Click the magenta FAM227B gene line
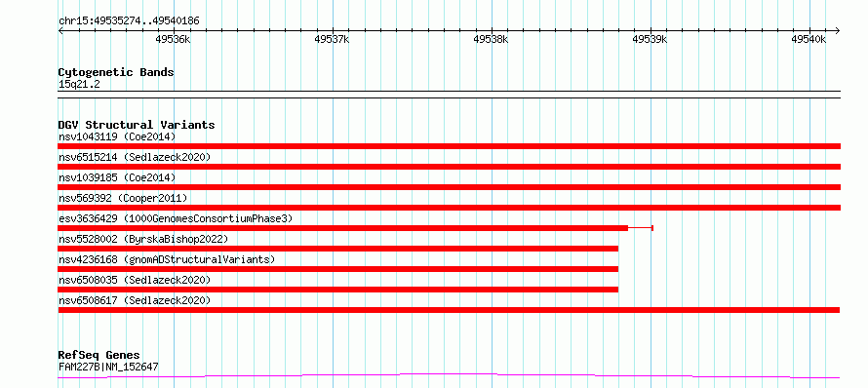The height and width of the screenshot is (388, 868). coord(449,376)
